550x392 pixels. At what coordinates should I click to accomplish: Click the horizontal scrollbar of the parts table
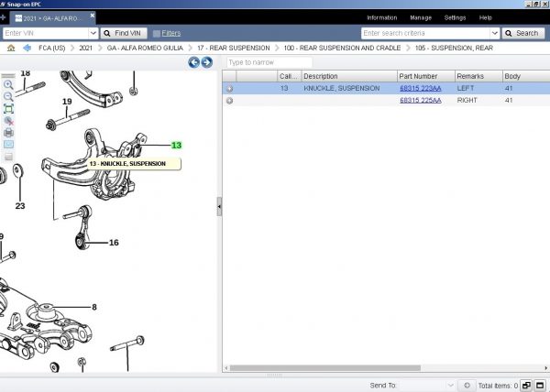pyautogui.click(x=324, y=368)
